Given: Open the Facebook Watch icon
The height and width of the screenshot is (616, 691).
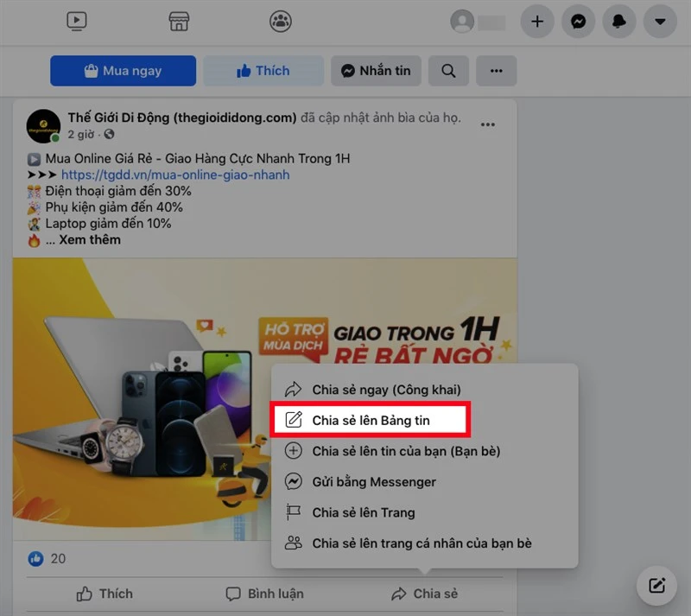Looking at the screenshot, I should click(x=77, y=22).
